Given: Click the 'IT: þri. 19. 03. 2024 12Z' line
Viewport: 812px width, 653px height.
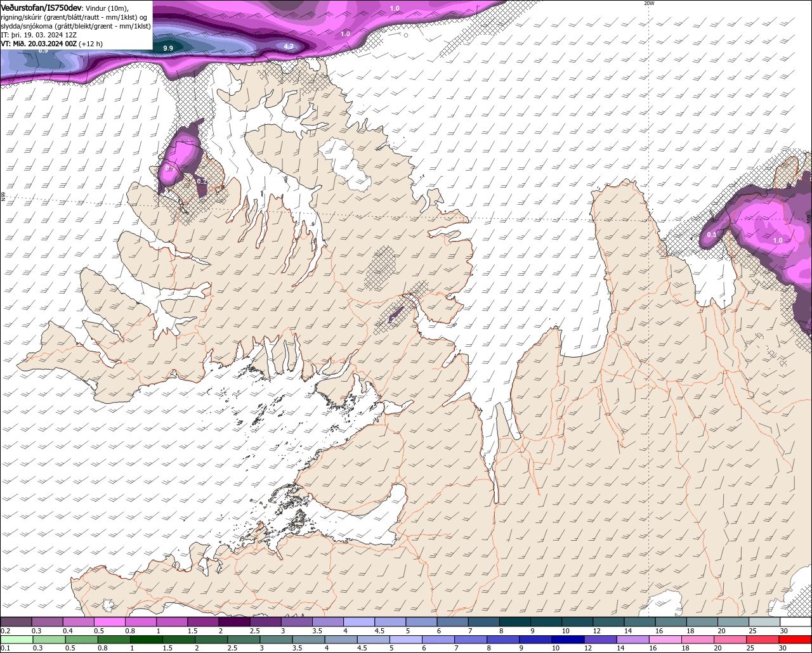Looking at the screenshot, I should click(x=39, y=35).
